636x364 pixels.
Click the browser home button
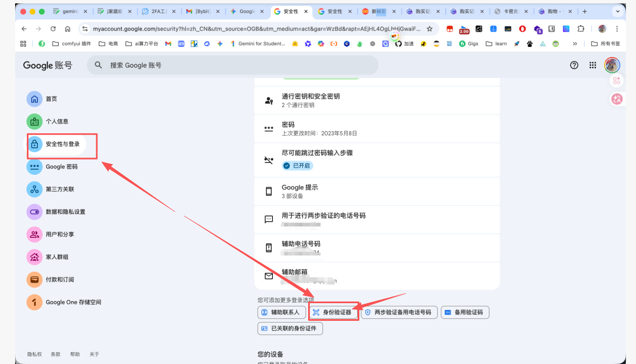coord(68,29)
